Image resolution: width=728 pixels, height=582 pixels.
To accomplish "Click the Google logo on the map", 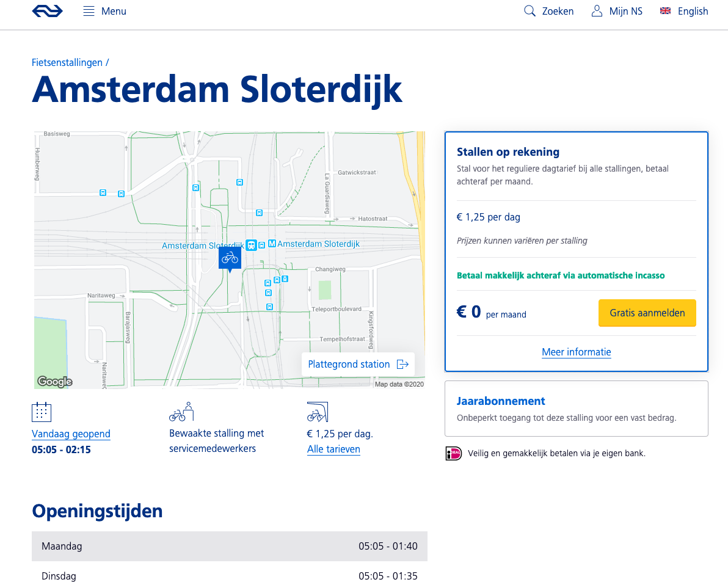I will click(55, 382).
